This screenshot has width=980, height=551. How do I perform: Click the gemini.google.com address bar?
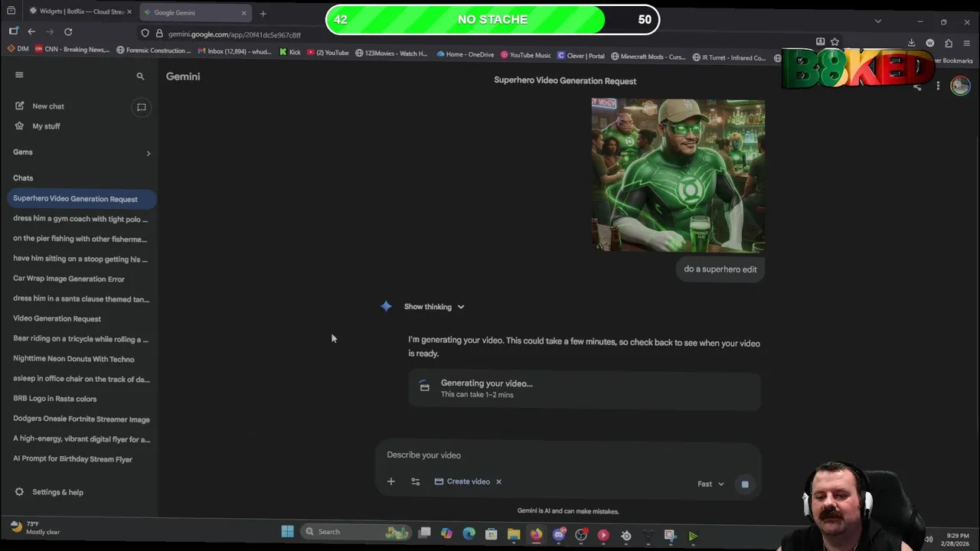234,34
